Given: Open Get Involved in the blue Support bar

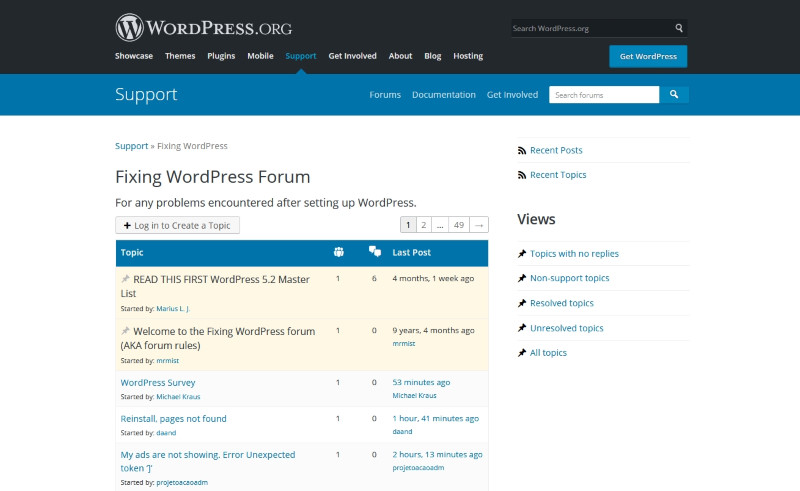Looking at the screenshot, I should [512, 94].
